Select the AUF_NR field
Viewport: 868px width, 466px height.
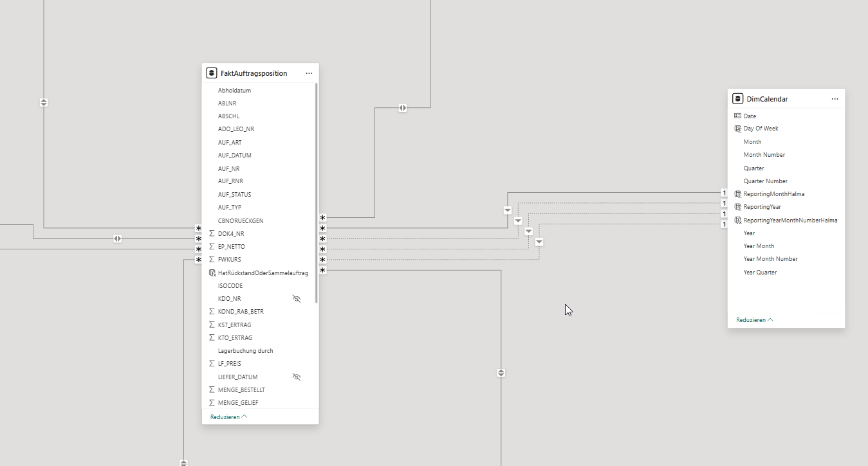click(x=228, y=168)
